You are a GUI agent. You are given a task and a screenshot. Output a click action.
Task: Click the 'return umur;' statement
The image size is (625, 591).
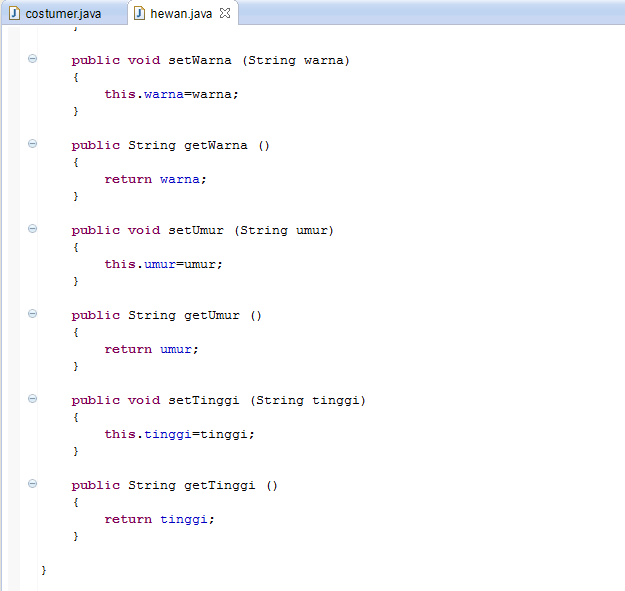[x=151, y=349]
